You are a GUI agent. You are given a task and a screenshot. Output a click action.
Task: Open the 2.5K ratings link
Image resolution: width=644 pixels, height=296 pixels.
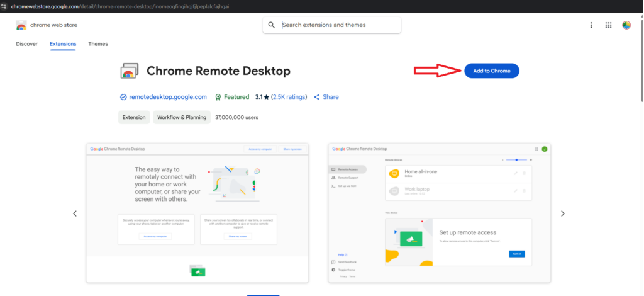click(289, 97)
